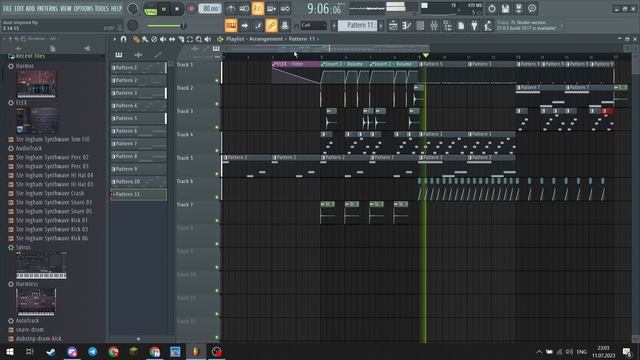Expand the Harmor entry in the browser
The image size is (640, 360).
pyautogui.click(x=25, y=66)
